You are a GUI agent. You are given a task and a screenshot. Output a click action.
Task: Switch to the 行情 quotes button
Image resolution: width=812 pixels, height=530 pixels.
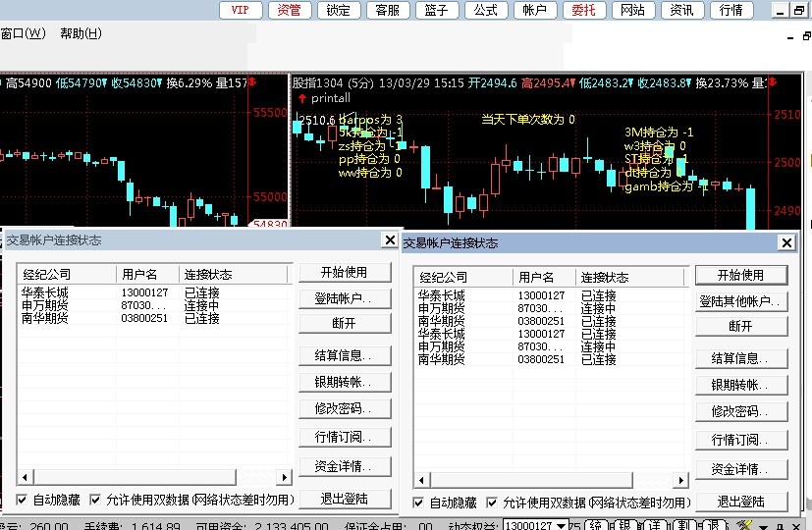731,10
